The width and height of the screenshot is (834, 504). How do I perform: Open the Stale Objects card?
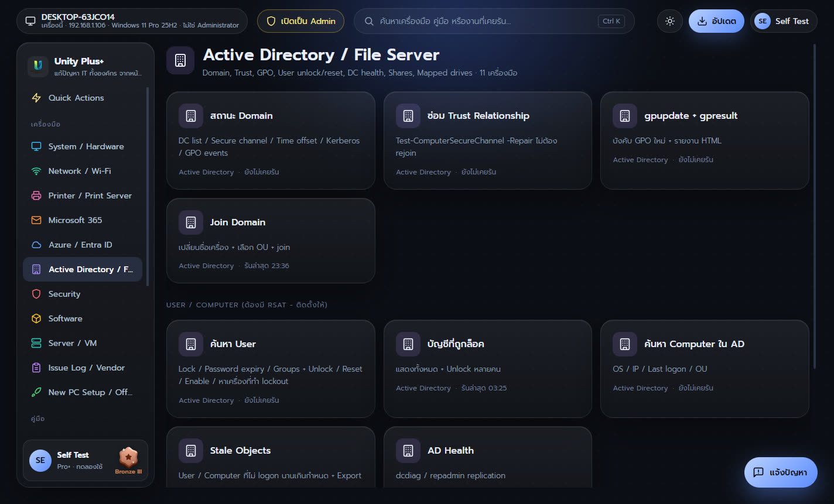pyautogui.click(x=271, y=457)
